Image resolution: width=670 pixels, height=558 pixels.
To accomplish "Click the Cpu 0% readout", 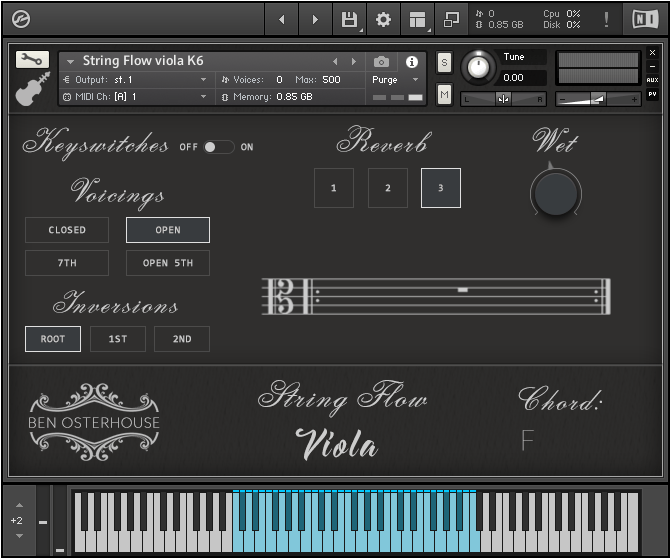I will pos(561,14).
